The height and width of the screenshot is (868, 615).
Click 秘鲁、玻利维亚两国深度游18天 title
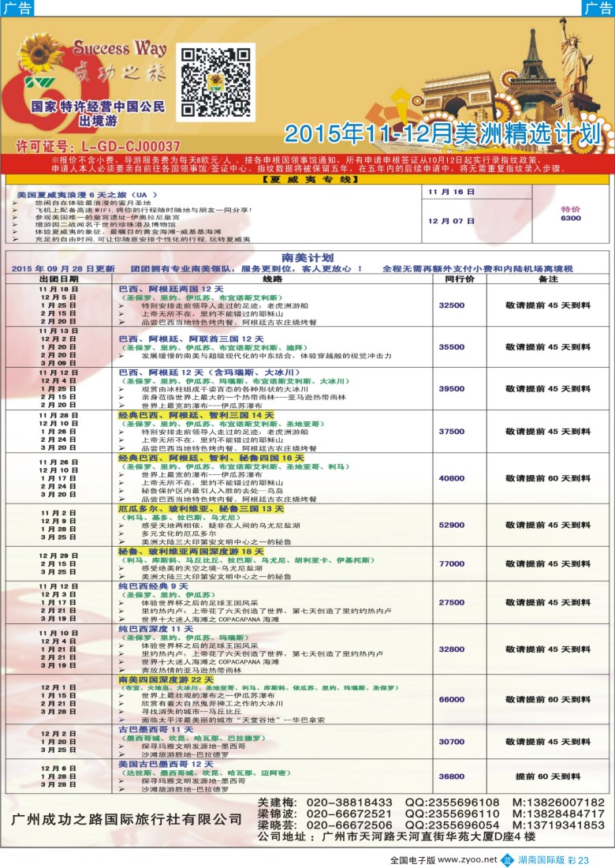[x=191, y=552]
